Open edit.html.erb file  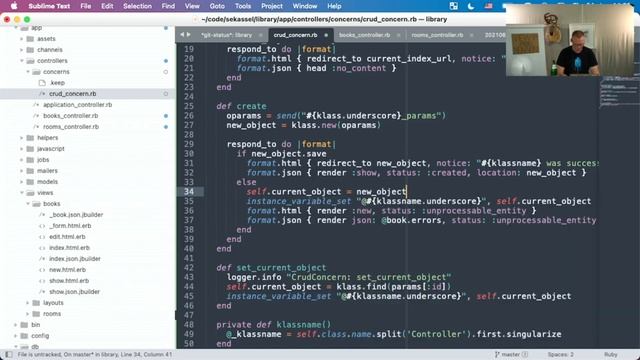[x=67, y=237]
